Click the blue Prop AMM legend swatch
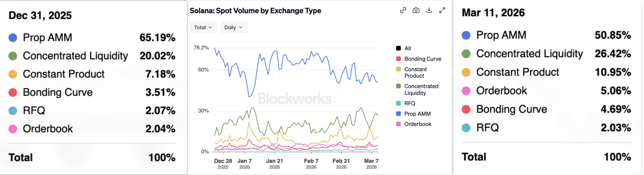 point(398,114)
